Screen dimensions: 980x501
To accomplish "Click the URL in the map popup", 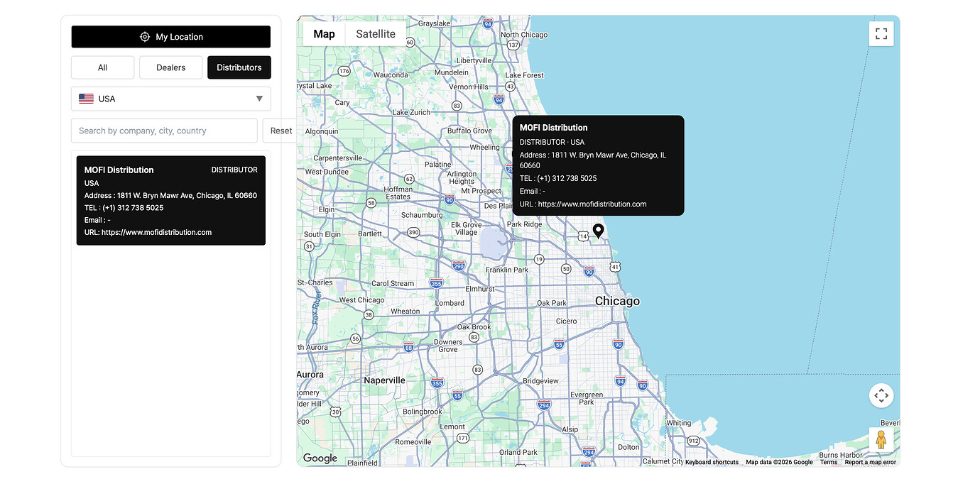I will (x=592, y=204).
